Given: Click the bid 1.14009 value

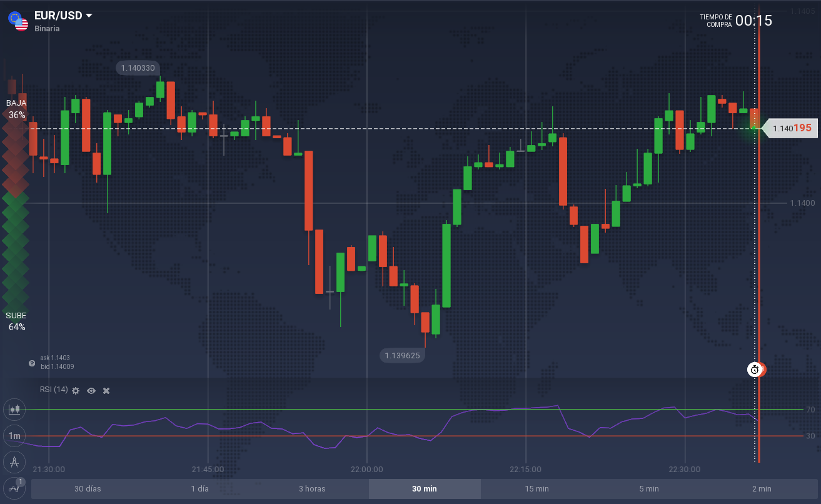Looking at the screenshot, I should 57,366.
